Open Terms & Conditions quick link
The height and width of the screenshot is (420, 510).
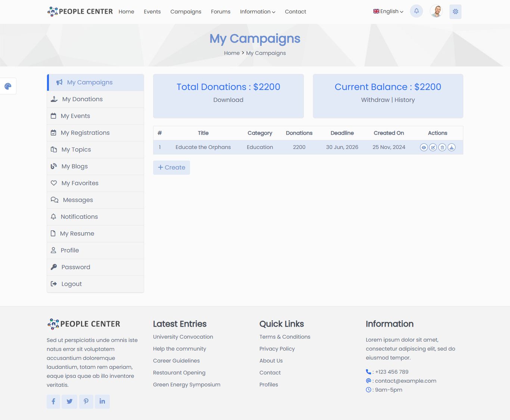[285, 337]
